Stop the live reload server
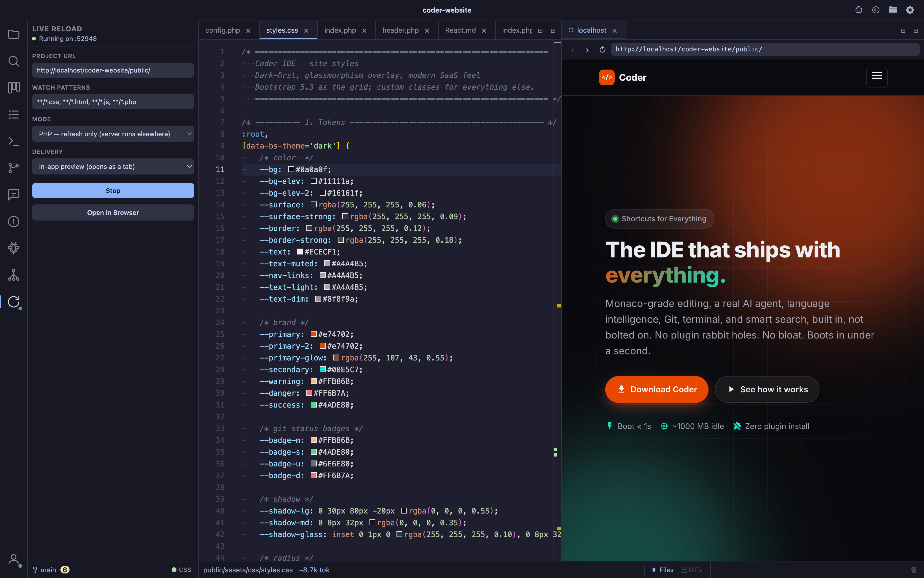The width and height of the screenshot is (924, 578). 113,190
